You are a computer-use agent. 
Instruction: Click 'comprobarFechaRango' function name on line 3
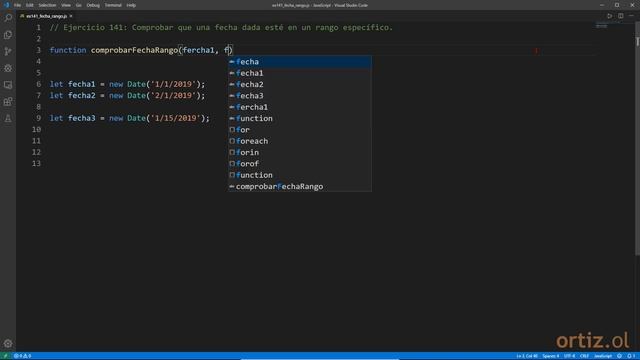(x=134, y=50)
